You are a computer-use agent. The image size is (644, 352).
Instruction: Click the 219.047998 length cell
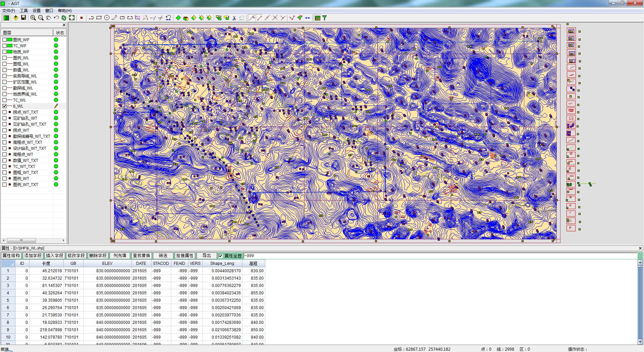(x=46, y=330)
